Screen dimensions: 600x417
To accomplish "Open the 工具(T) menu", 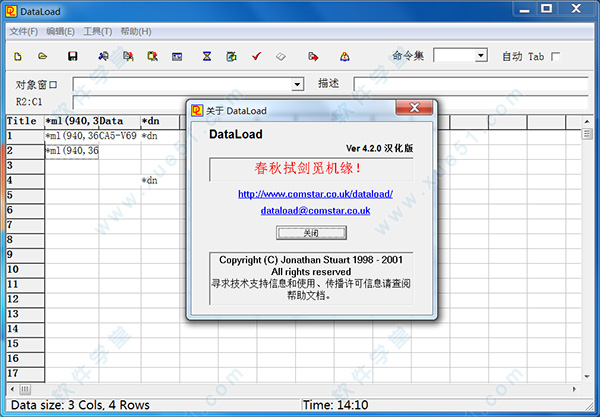I will coord(98,31).
